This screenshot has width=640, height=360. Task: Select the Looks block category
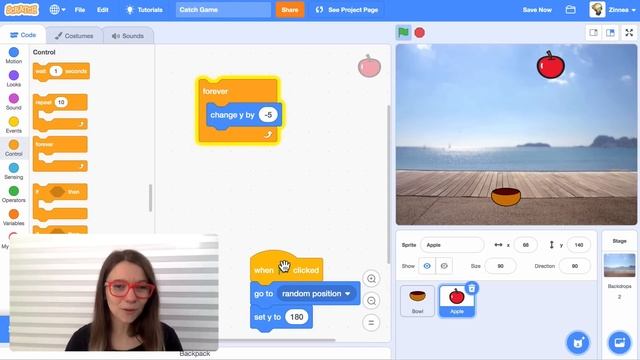coord(13,78)
